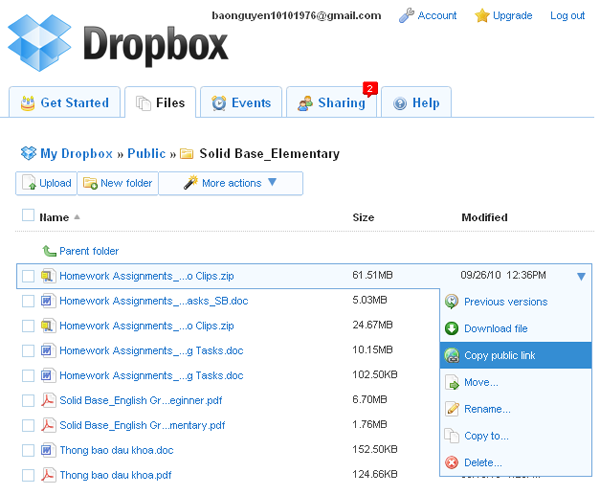Click the zip icon of the 24.67MB file
The image size is (600, 495).
tap(47, 326)
